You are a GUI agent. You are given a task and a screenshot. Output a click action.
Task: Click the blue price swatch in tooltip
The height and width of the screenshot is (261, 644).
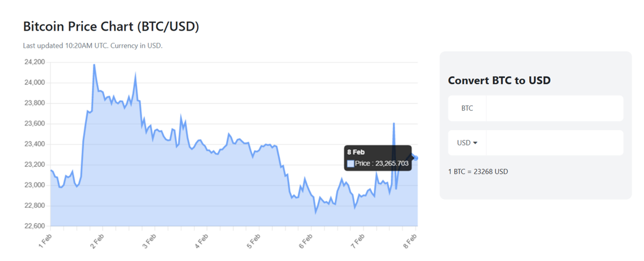[350, 163]
